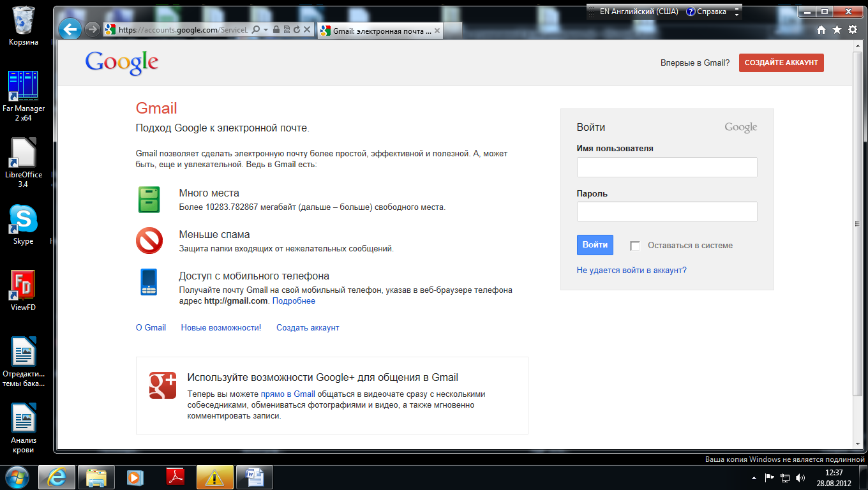Open the language bar options arrow

coord(737,14)
